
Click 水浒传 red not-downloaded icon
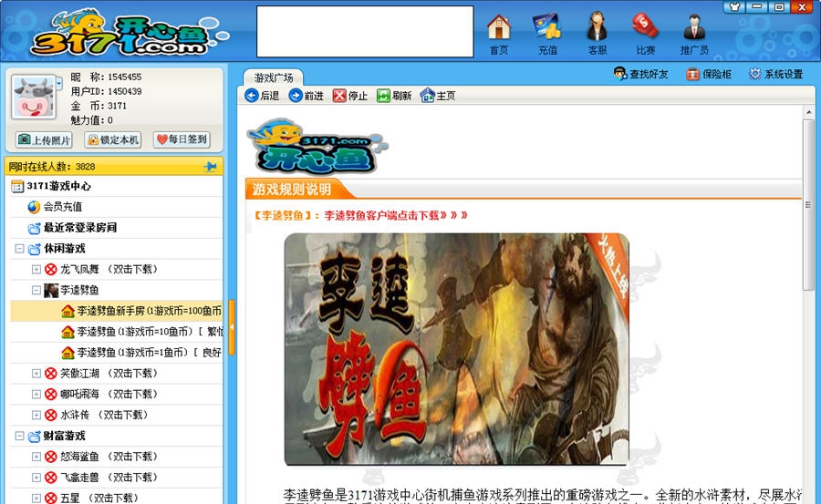coord(51,415)
